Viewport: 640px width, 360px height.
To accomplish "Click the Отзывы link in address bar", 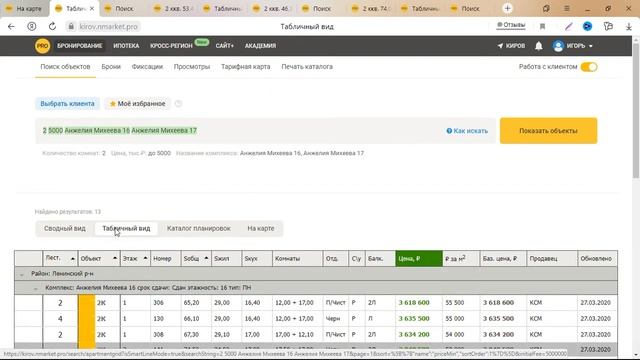I will coord(511,25).
